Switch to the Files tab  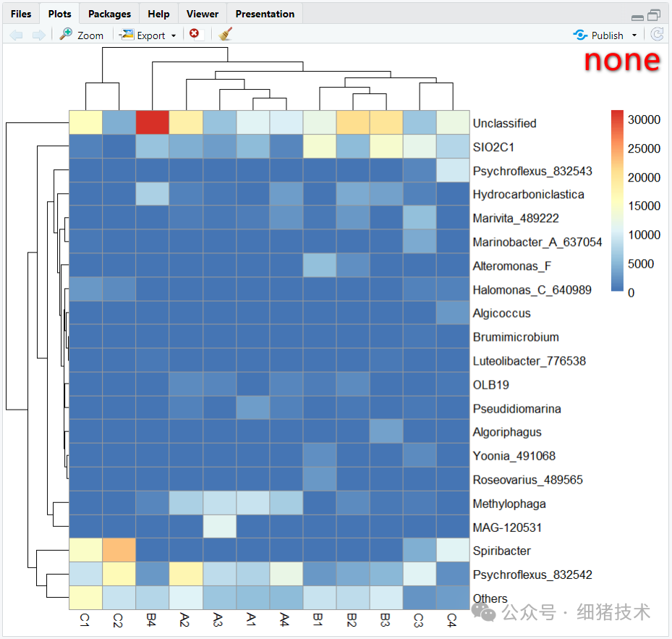[x=21, y=13]
